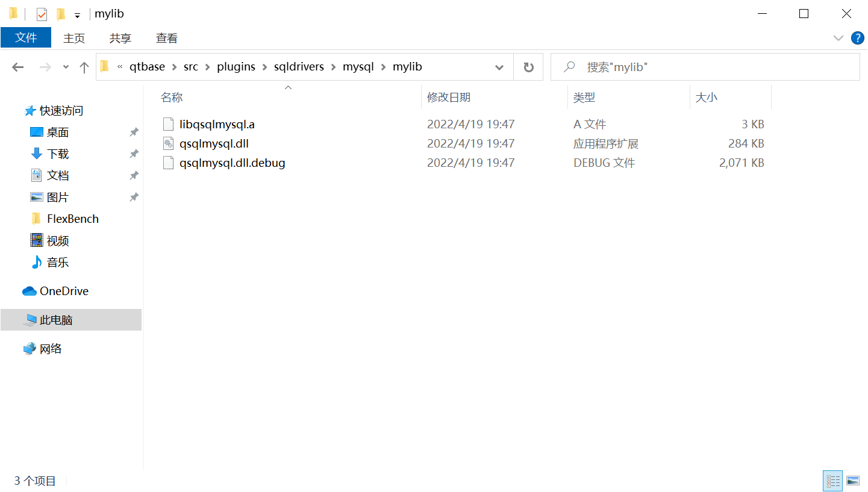Toggle the checkmark quick access toolbar button
868x492 pixels.
40,13
